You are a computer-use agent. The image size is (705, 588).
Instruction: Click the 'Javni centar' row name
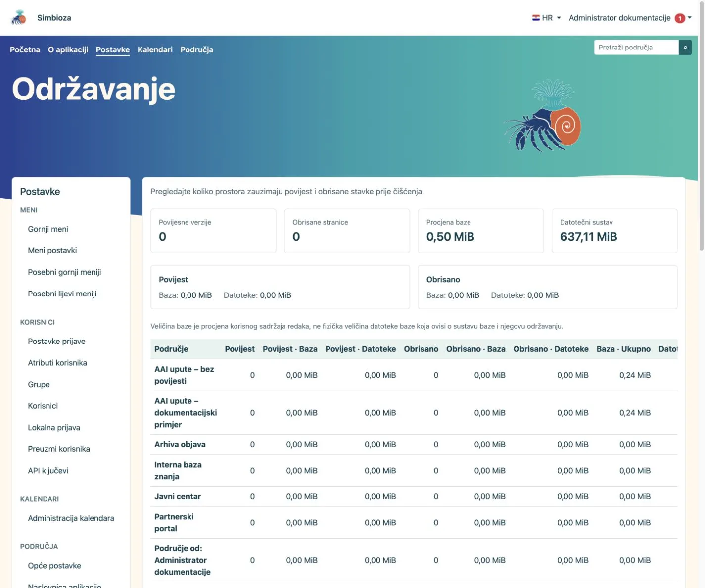[x=178, y=496]
